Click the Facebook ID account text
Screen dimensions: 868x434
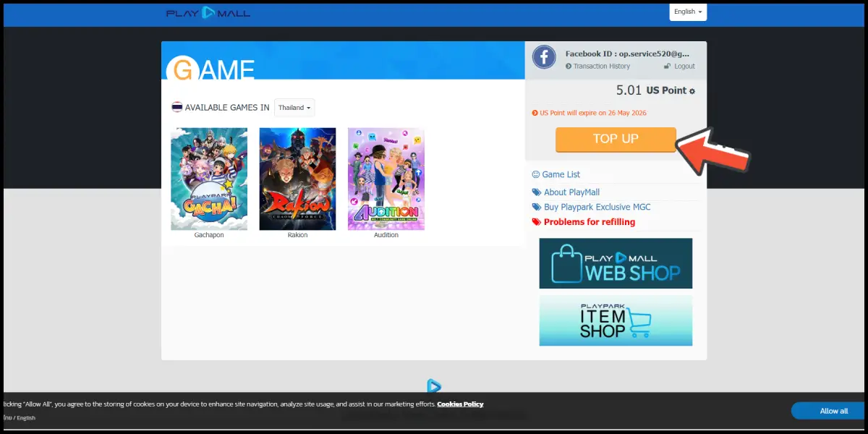click(627, 54)
